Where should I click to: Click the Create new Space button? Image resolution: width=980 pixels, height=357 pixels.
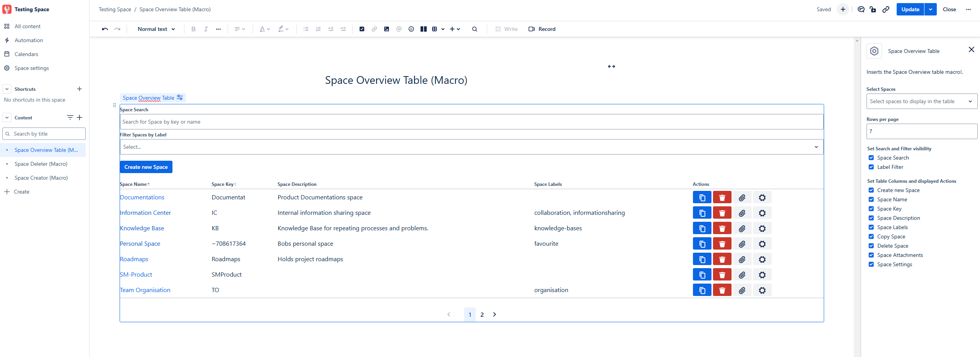click(x=146, y=167)
